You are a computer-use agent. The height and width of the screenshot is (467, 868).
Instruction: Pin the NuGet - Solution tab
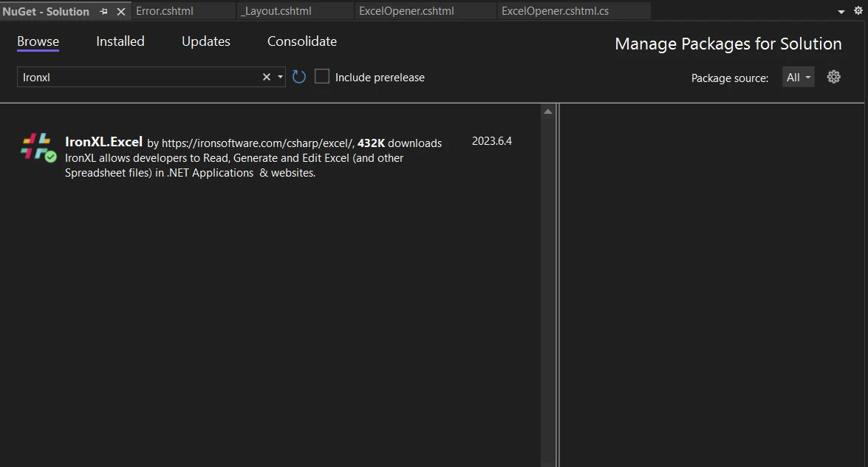(104, 11)
